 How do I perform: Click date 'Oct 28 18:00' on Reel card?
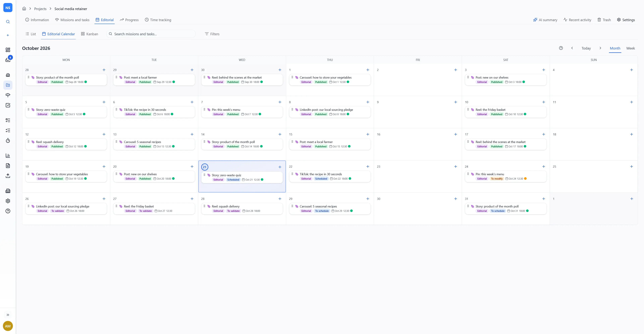point(251,211)
